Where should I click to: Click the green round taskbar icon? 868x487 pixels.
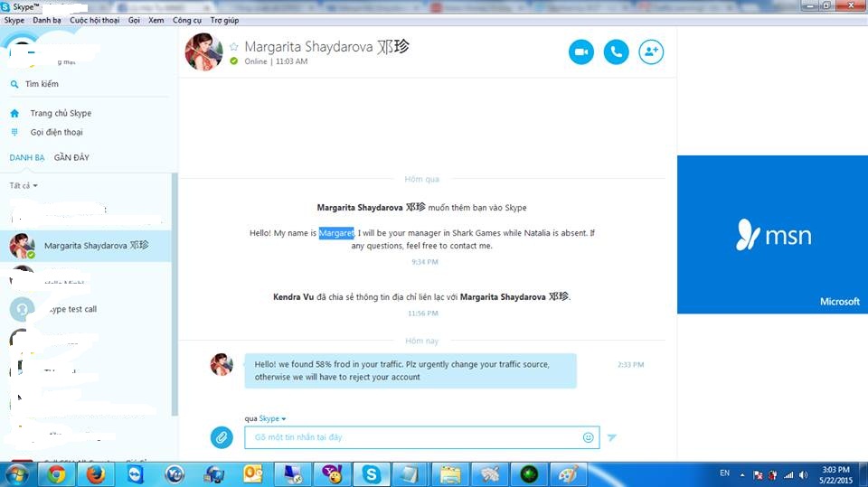pyautogui.click(x=529, y=474)
